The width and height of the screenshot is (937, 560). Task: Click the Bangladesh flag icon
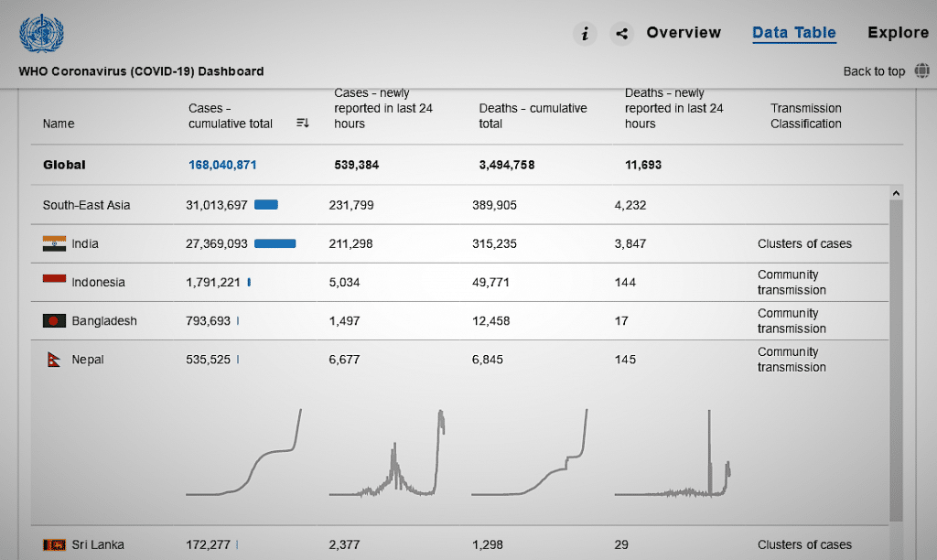[55, 321]
